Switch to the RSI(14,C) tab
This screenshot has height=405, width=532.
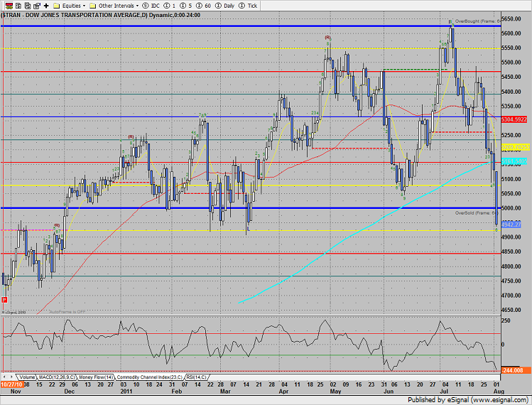[196, 377]
